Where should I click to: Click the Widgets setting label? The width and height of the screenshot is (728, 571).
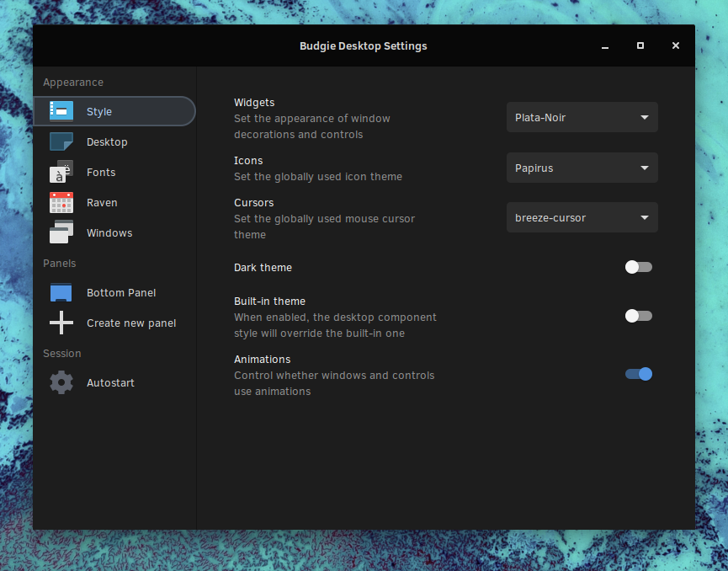click(254, 103)
